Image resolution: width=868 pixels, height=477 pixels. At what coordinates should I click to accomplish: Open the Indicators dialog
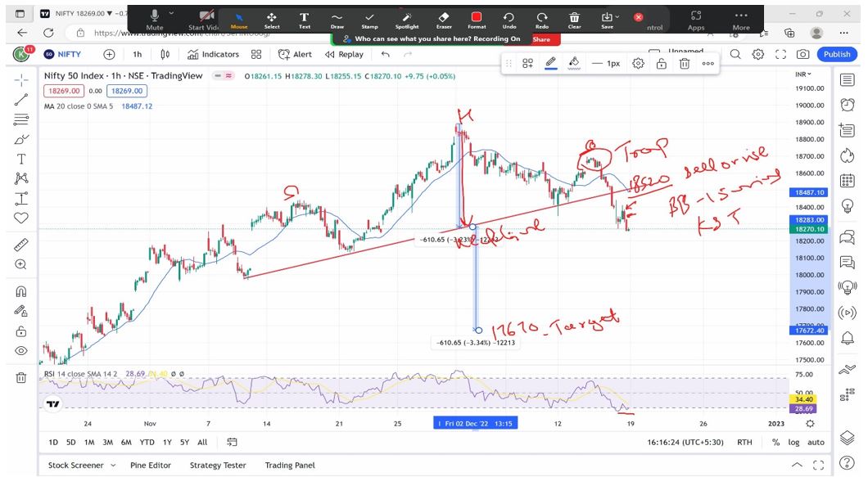coord(213,54)
